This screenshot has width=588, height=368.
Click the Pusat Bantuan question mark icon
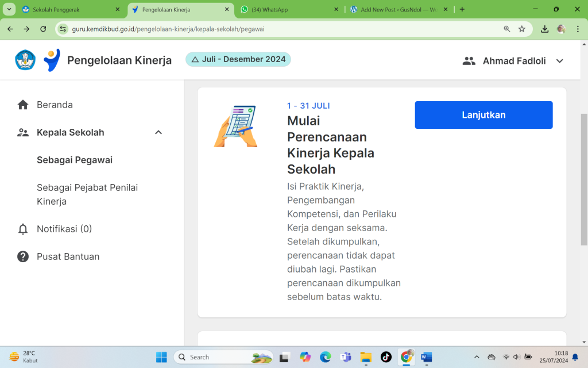tap(23, 256)
